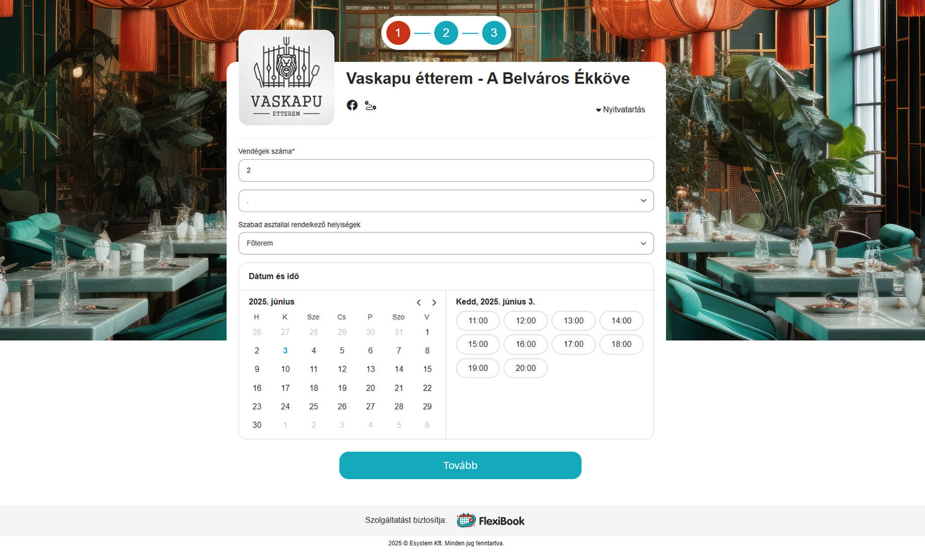Open the restaurant's Facebook page icon
Screen dimensions: 925x560
click(x=352, y=105)
